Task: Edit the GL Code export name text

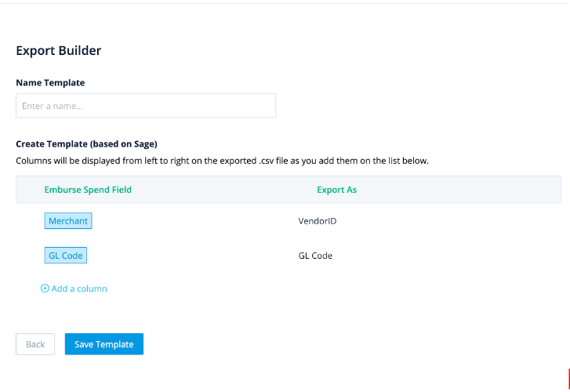Action: (x=315, y=256)
